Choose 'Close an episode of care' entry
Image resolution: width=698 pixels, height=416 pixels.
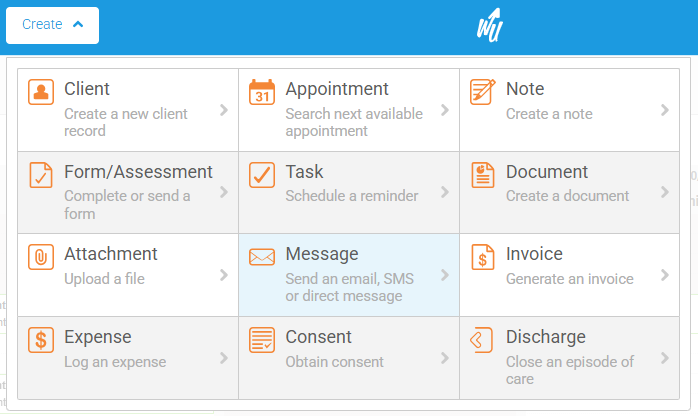569,370
